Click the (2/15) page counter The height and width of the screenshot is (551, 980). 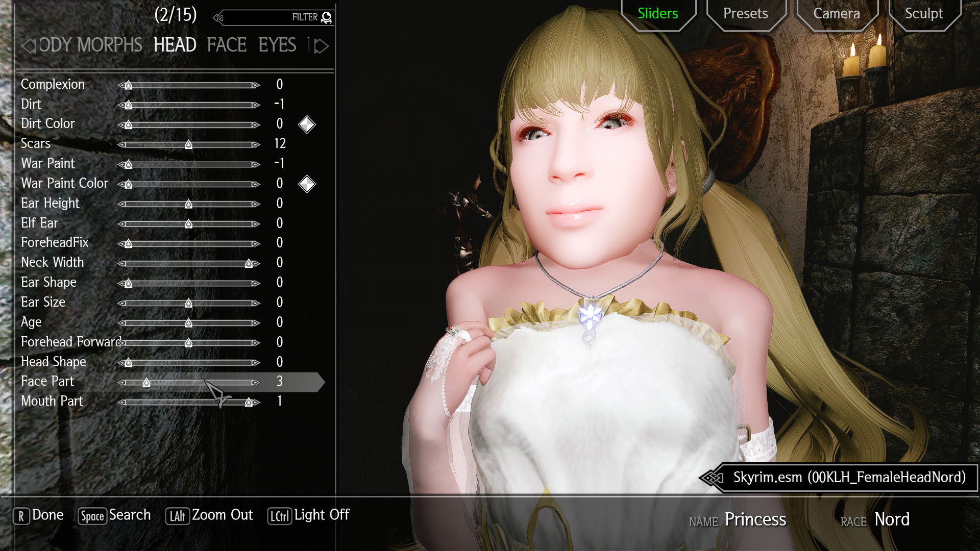[x=176, y=15]
